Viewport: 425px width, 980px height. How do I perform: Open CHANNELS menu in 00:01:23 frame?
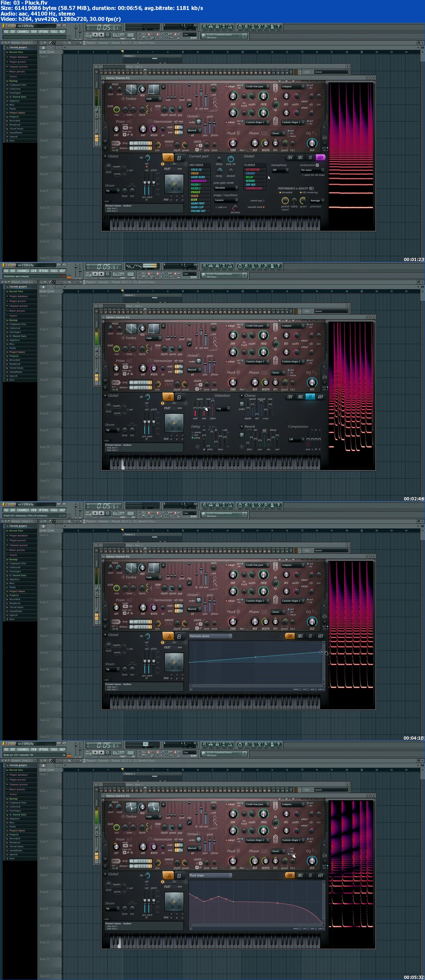point(23,32)
